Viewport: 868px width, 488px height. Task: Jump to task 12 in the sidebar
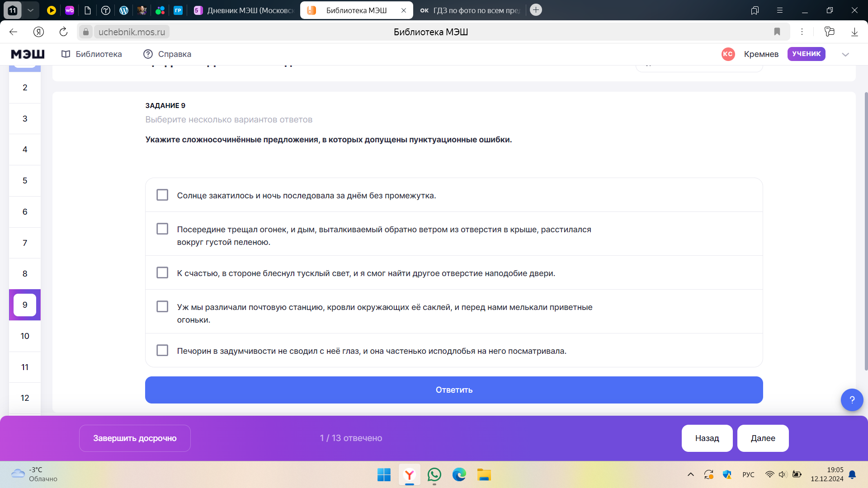[x=25, y=398]
